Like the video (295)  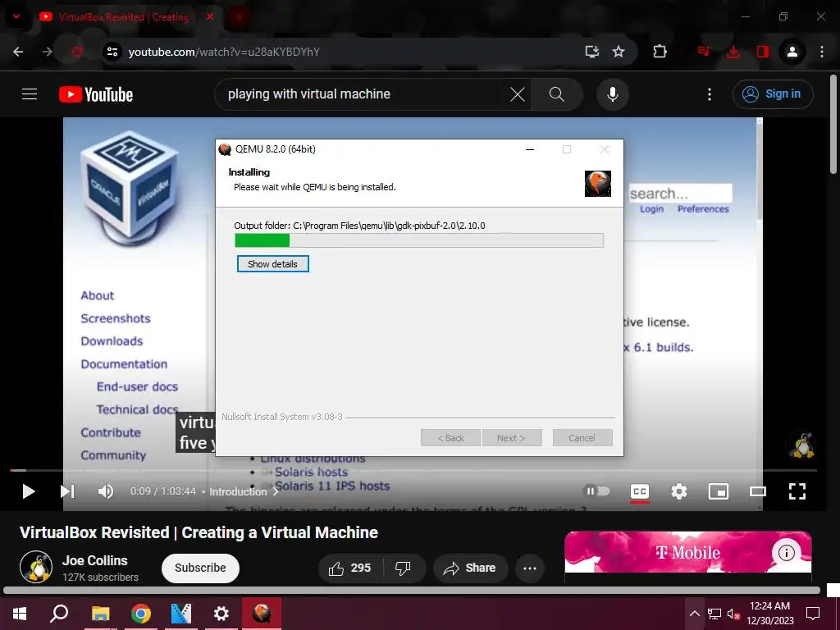click(x=351, y=568)
